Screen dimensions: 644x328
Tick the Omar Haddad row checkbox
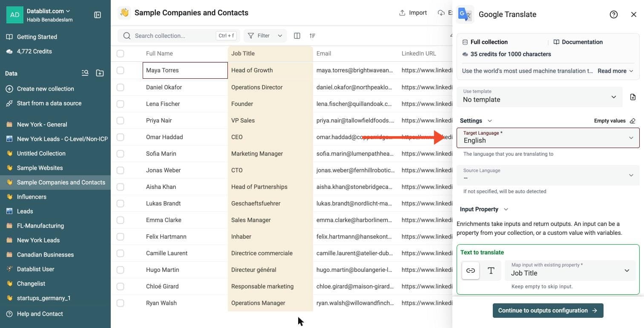[x=121, y=137]
